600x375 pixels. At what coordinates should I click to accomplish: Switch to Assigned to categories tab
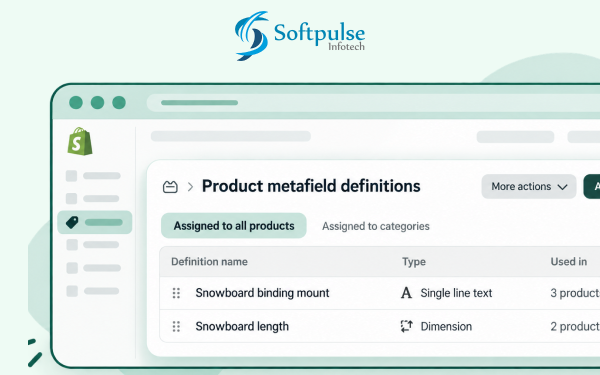pos(376,226)
